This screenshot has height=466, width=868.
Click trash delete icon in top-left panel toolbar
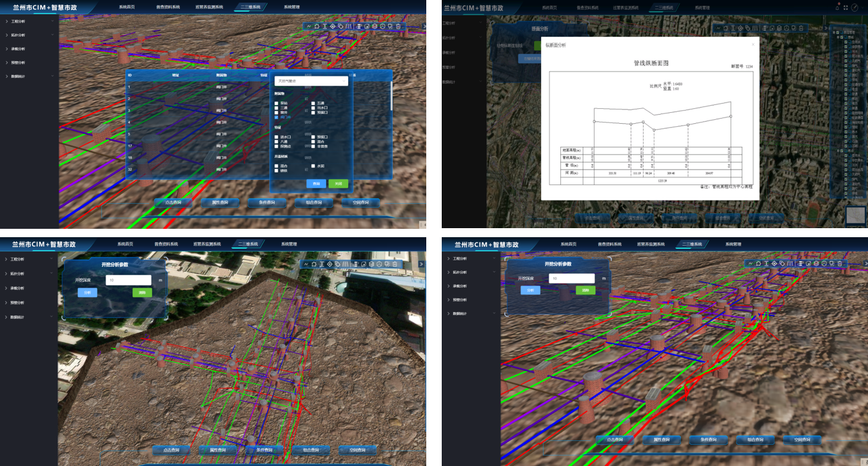(398, 26)
